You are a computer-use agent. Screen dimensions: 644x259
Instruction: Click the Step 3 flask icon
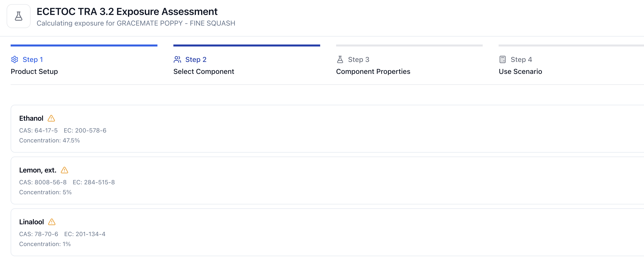(x=340, y=59)
